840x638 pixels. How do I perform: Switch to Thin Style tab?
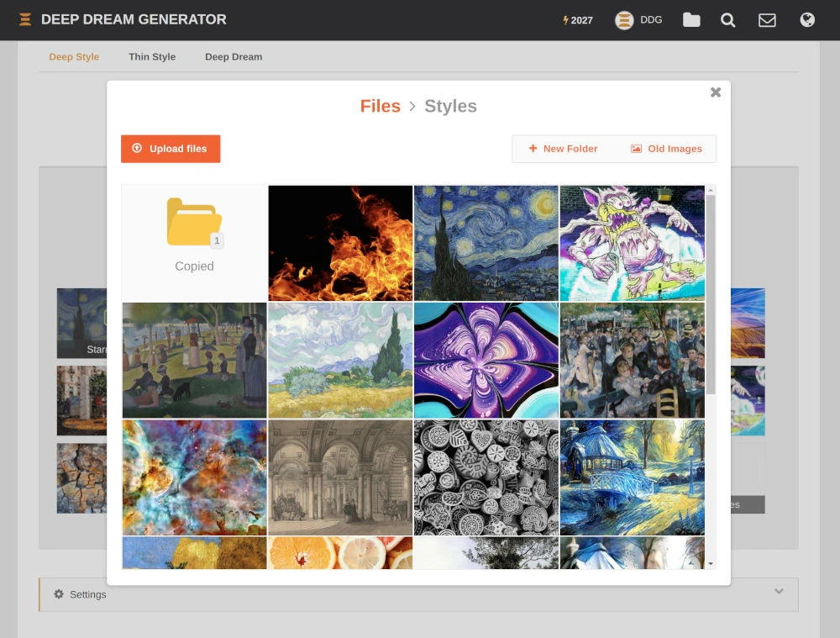coord(152,57)
